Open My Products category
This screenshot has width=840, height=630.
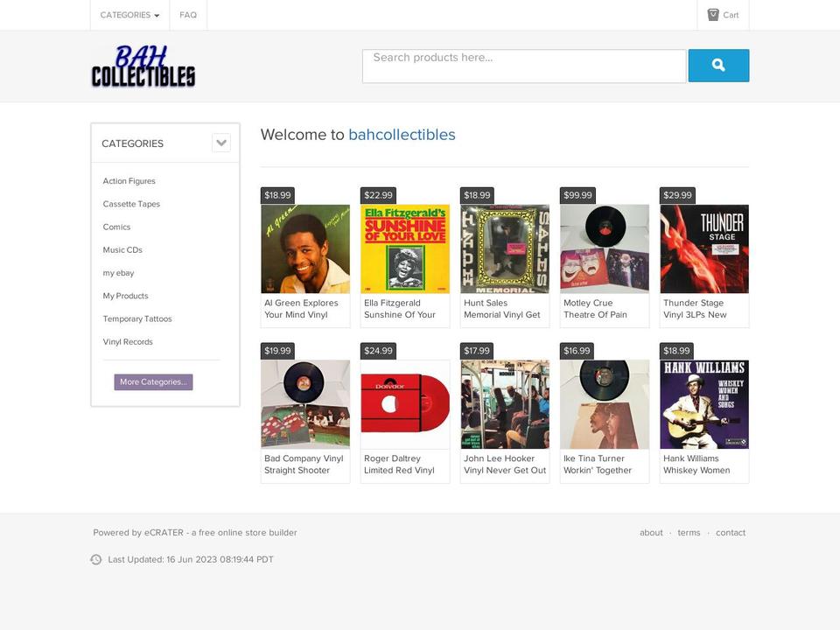[125, 297]
